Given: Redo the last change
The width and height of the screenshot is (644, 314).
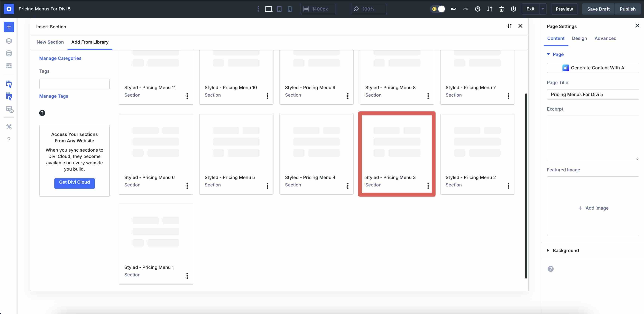Looking at the screenshot, I should coord(466,9).
